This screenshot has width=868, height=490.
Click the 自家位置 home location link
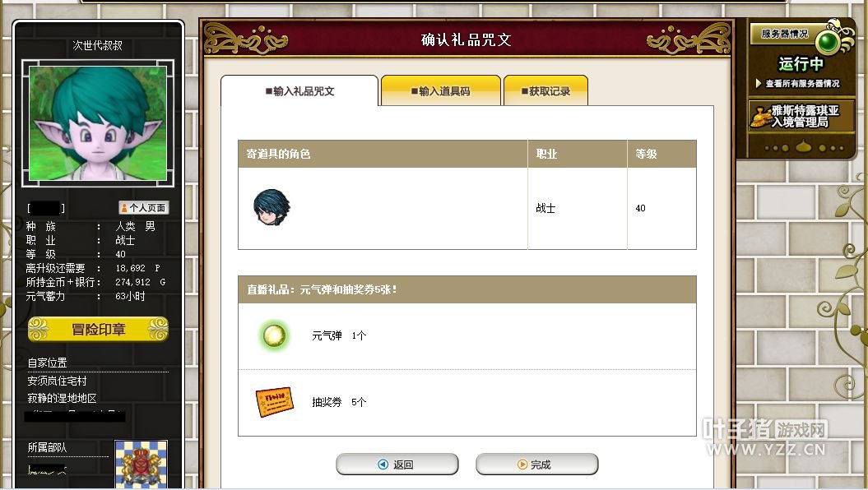[x=48, y=363]
